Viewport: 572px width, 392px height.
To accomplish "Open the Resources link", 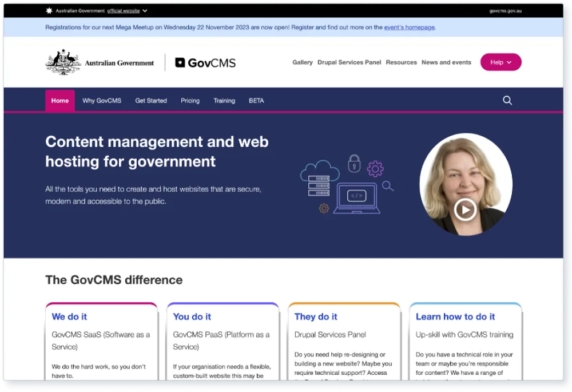I will click(401, 62).
